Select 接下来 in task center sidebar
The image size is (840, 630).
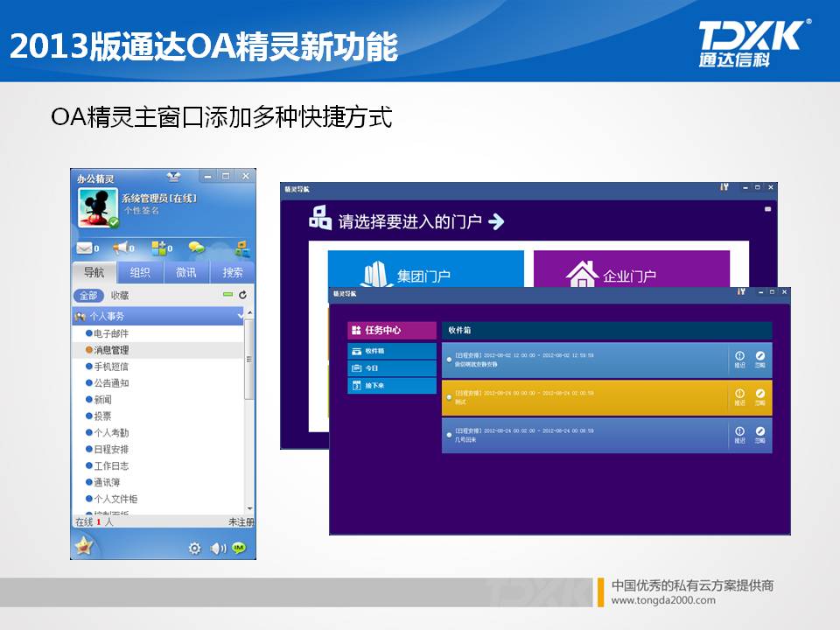[x=392, y=385]
